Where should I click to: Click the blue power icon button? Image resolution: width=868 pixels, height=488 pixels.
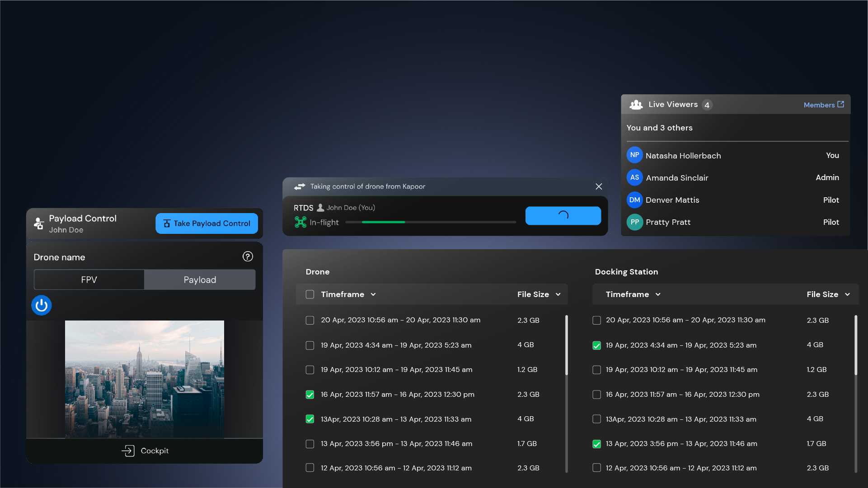pos(41,306)
